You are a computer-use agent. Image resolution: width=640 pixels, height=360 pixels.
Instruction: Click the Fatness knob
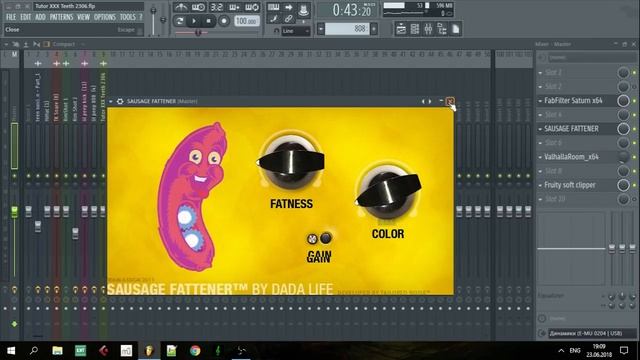pos(291,162)
